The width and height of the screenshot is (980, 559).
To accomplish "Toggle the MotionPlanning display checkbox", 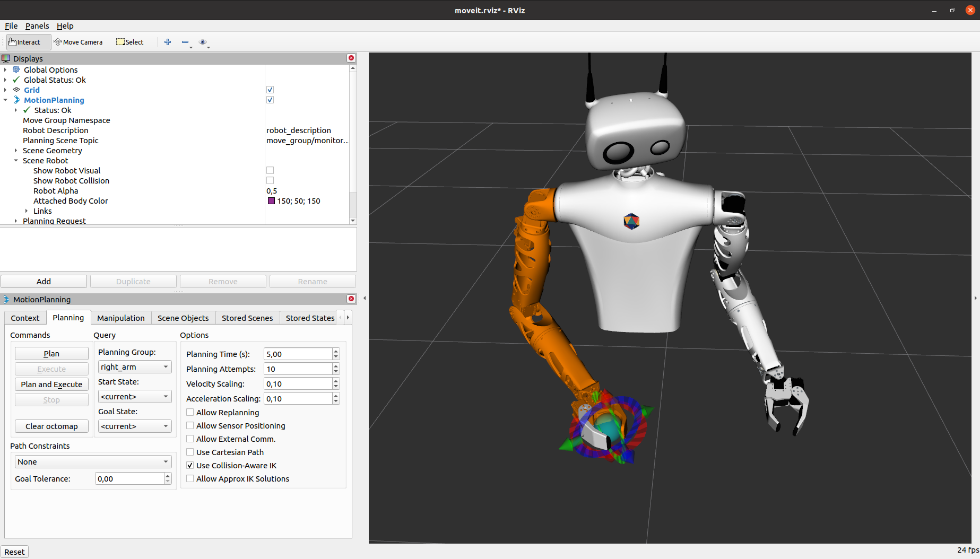I will pyautogui.click(x=270, y=100).
